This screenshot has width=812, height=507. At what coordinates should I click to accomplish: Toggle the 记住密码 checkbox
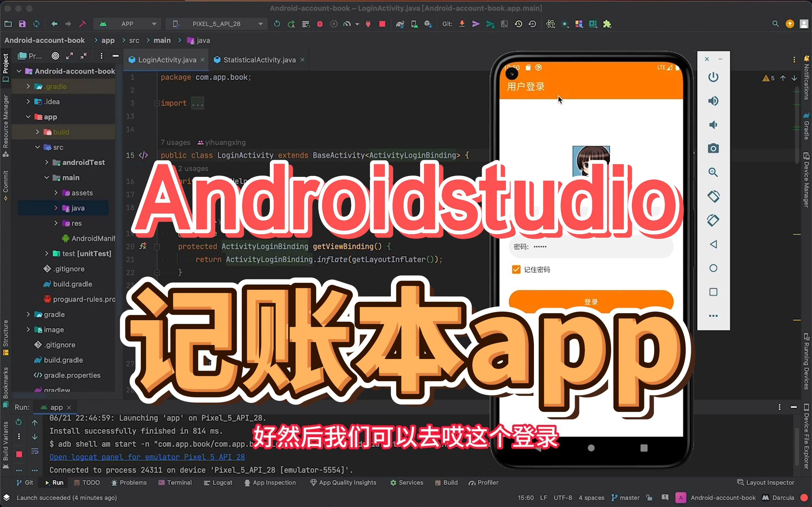(516, 269)
